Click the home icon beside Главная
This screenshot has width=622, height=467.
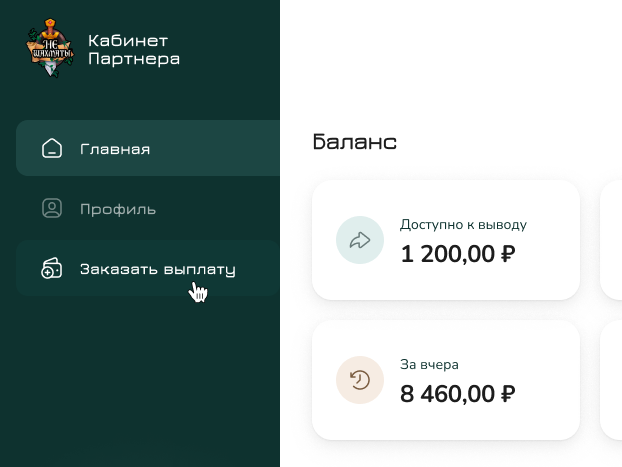pyautogui.click(x=52, y=149)
